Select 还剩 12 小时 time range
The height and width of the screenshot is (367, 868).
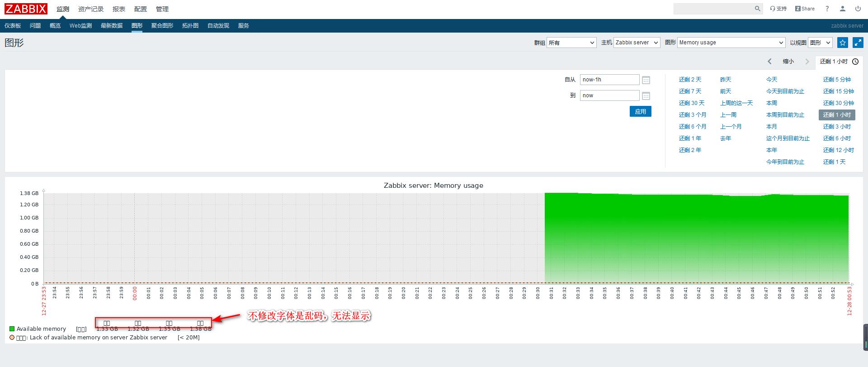(839, 150)
